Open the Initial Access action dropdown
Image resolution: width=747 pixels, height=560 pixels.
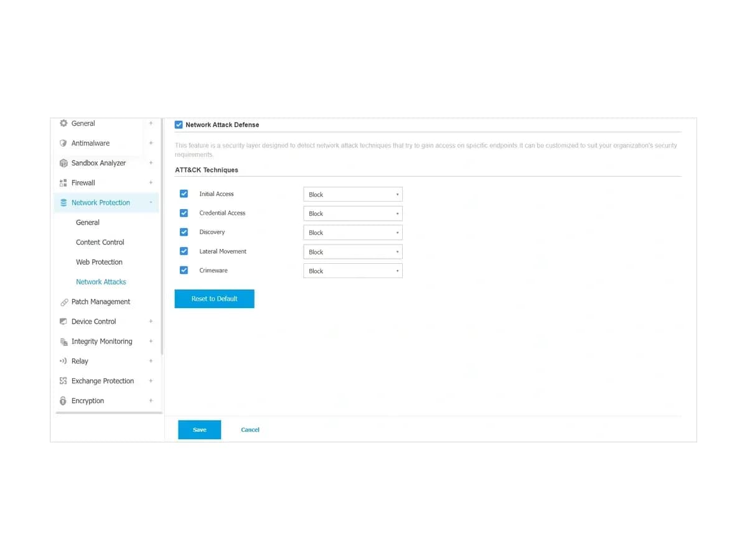[353, 194]
